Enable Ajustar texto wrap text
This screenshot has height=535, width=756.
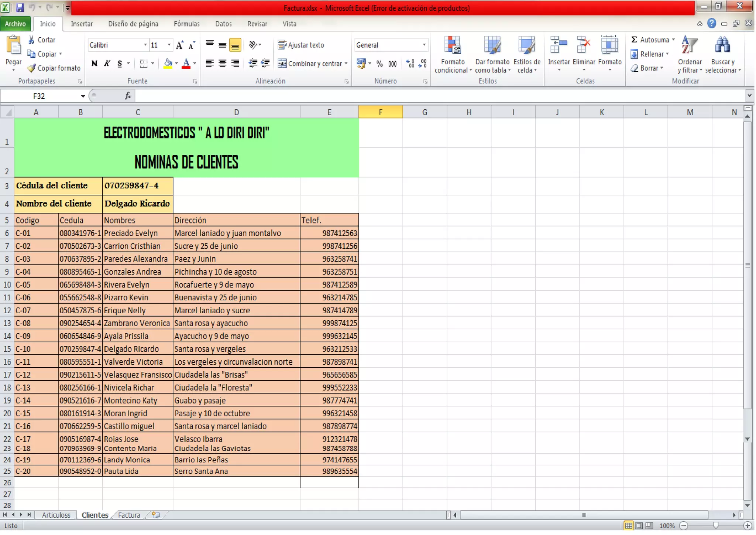301,45
